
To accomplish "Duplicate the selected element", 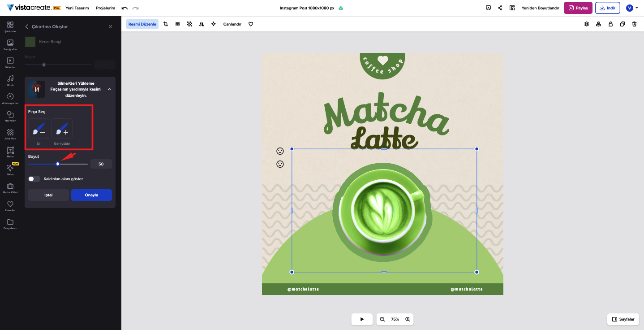I will pyautogui.click(x=623, y=24).
